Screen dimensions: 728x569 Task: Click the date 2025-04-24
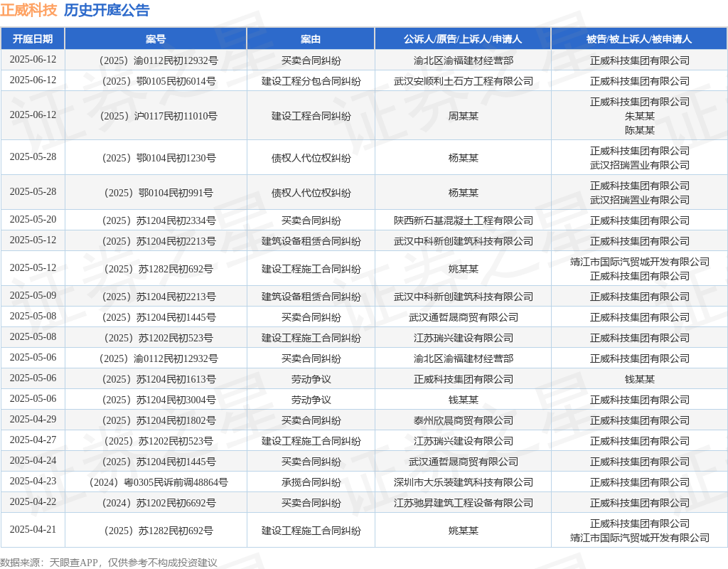33,460
